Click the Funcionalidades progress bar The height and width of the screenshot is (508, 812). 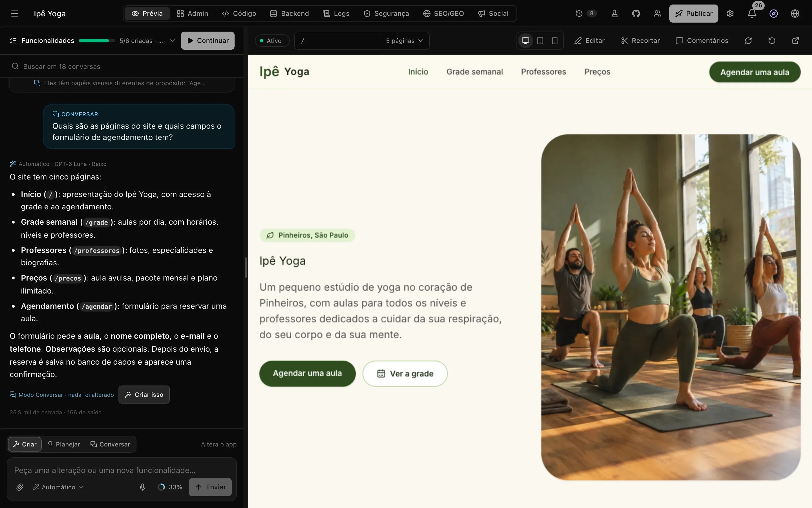[x=97, y=41]
